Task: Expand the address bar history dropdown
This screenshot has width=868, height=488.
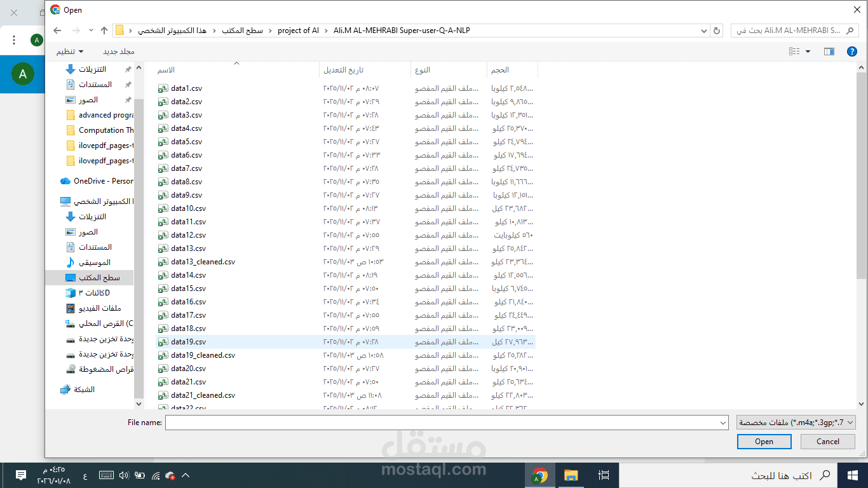Action: coord(703,30)
